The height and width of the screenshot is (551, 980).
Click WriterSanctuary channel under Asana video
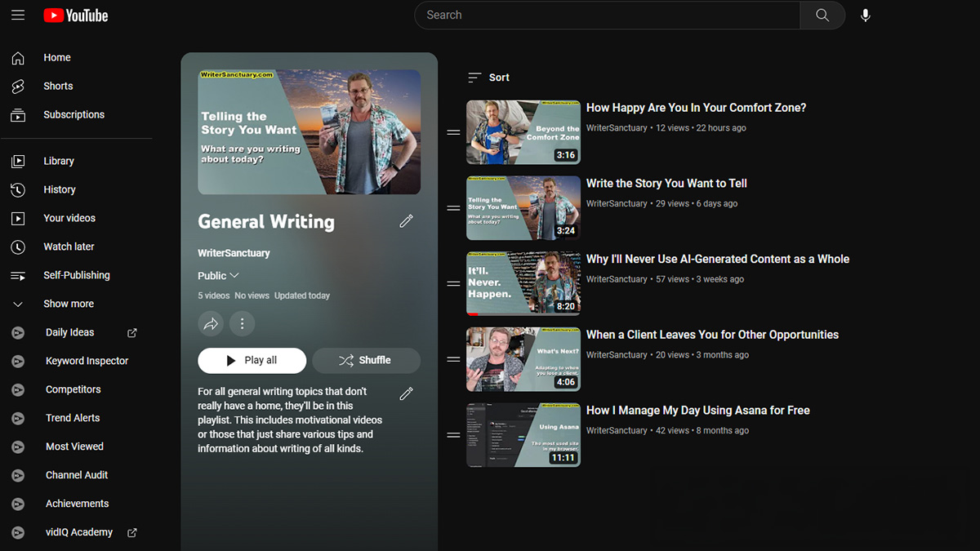pyautogui.click(x=617, y=431)
